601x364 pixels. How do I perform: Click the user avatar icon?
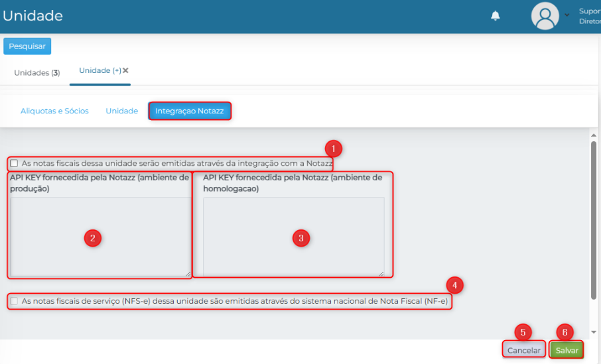545,16
